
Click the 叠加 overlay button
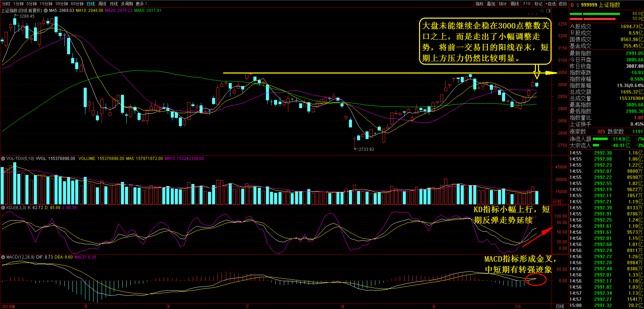(x=491, y=4)
